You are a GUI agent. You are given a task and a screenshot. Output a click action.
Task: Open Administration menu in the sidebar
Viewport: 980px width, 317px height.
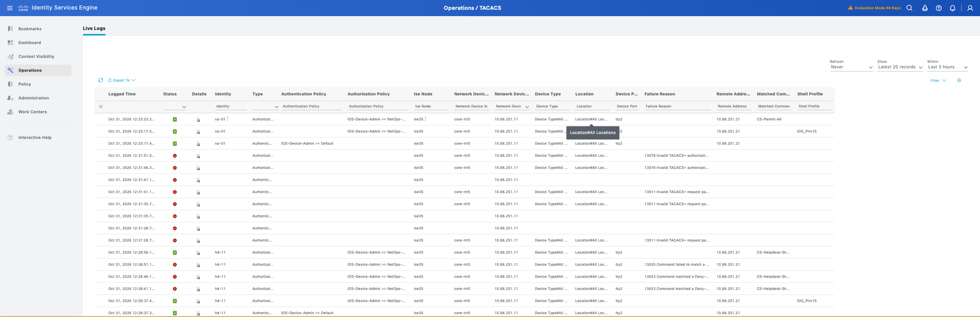pos(33,98)
